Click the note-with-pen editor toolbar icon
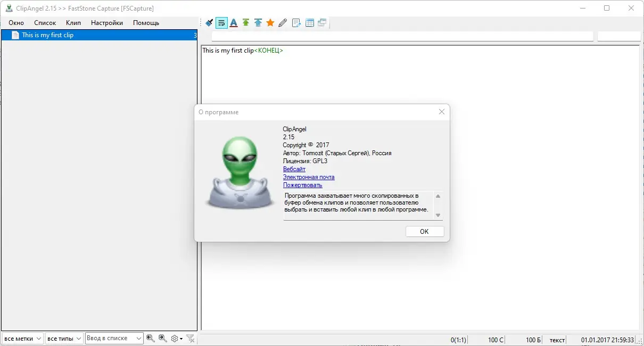 [296, 23]
